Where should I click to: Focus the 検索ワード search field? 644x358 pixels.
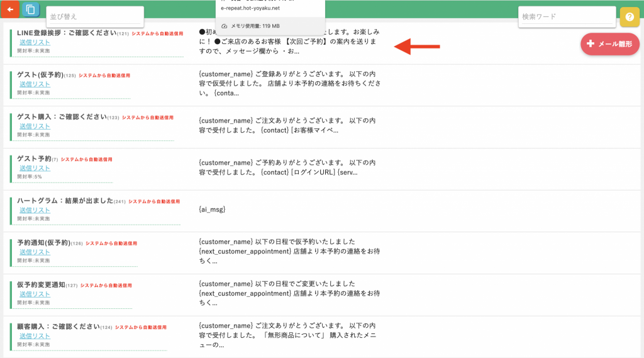click(x=567, y=16)
